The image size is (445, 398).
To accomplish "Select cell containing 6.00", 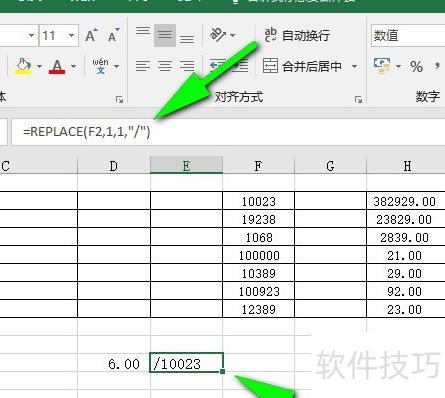I will (114, 363).
